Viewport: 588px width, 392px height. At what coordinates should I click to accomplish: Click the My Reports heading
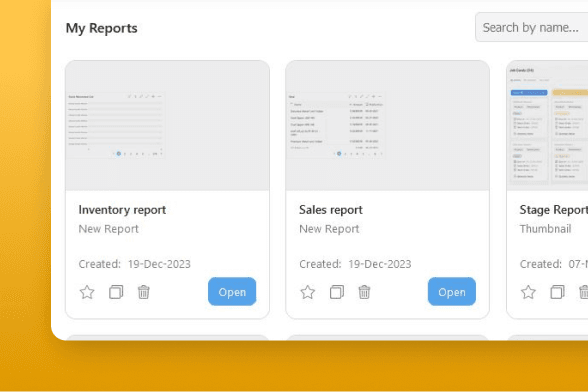tap(102, 28)
